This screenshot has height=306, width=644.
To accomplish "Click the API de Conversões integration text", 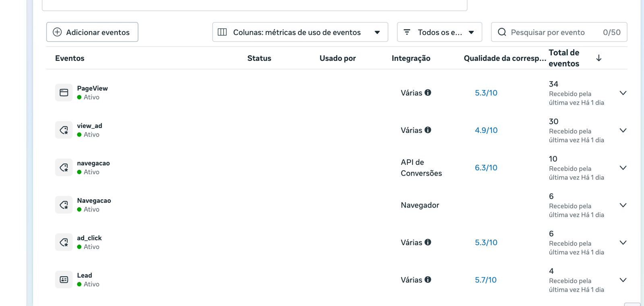I will click(x=421, y=167).
